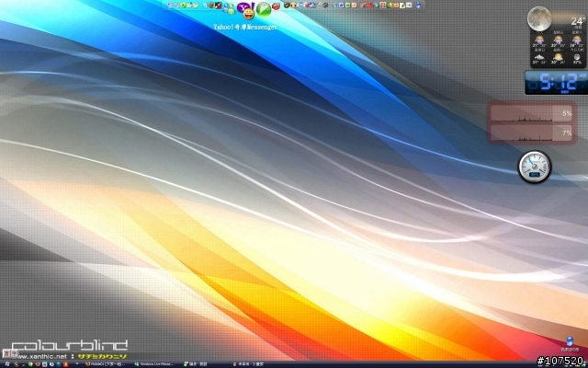Viewport: 588px width, 368px height.
Task: Switch to the first taskbar window button
Action: (x=105, y=364)
